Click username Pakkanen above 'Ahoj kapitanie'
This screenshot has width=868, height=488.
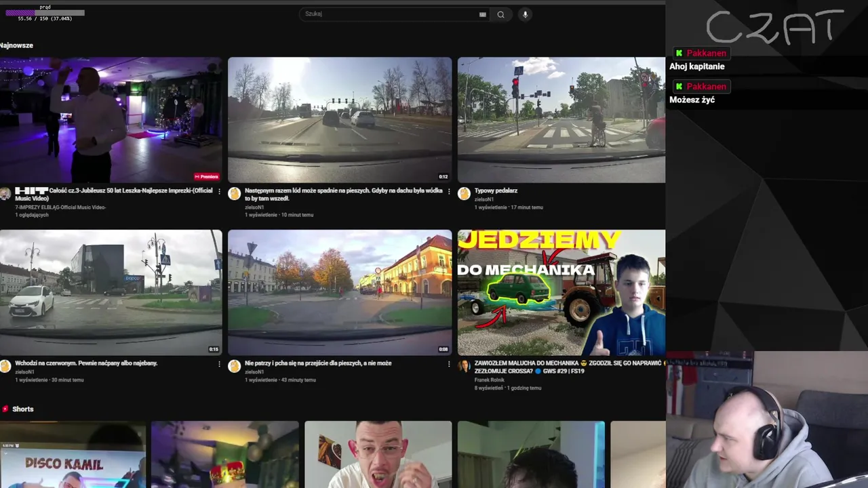click(x=706, y=53)
